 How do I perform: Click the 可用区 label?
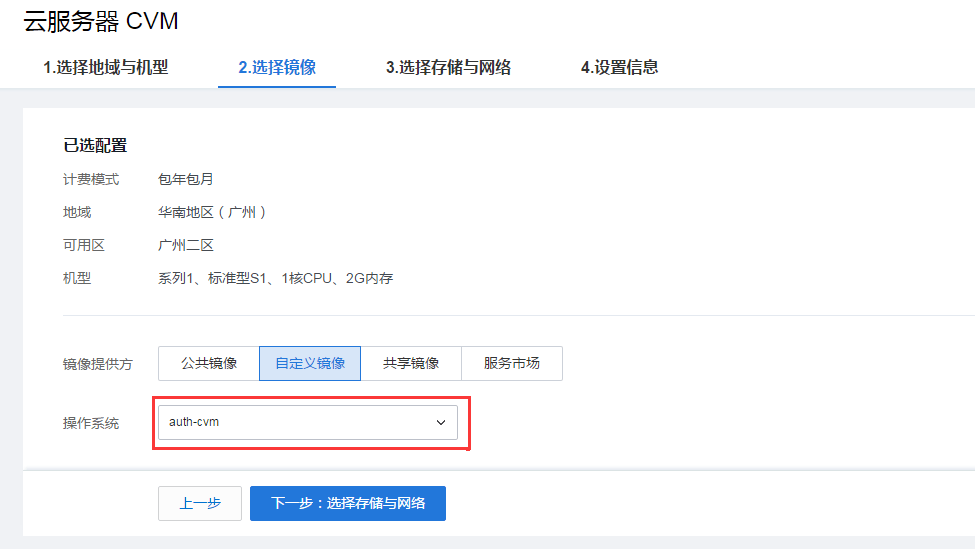(x=84, y=246)
